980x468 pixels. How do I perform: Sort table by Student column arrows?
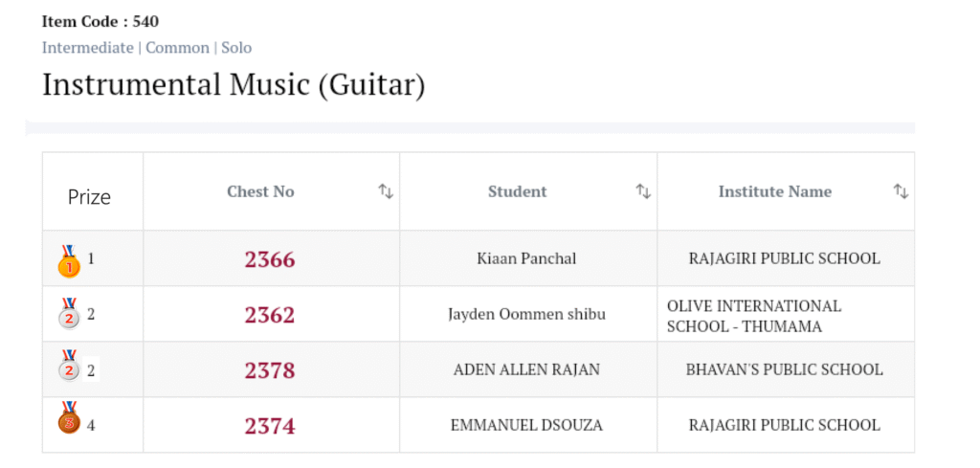(x=643, y=191)
